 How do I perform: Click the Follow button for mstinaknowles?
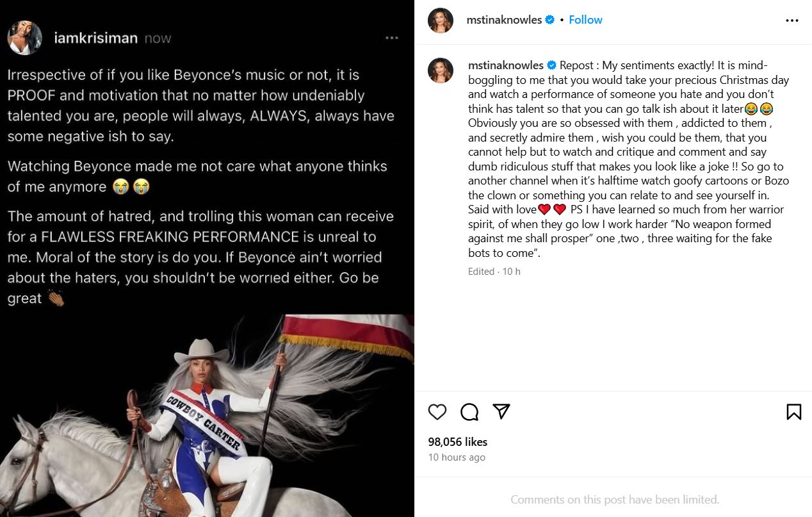585,20
